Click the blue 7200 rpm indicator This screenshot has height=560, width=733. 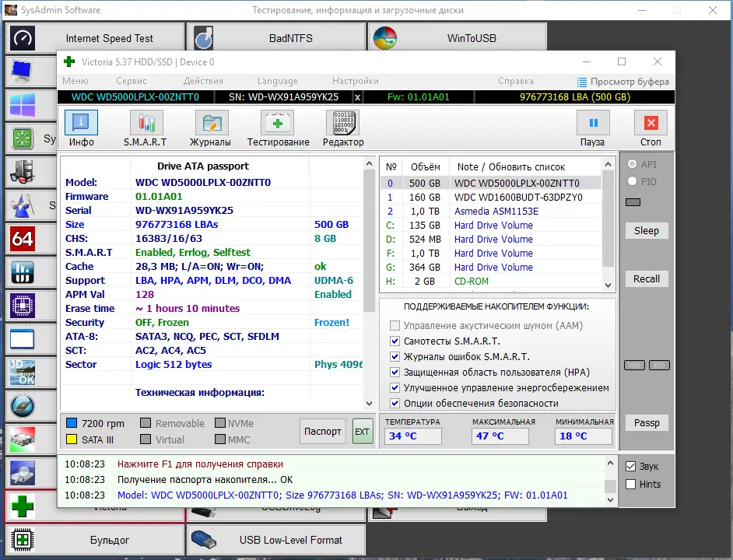pos(72,423)
